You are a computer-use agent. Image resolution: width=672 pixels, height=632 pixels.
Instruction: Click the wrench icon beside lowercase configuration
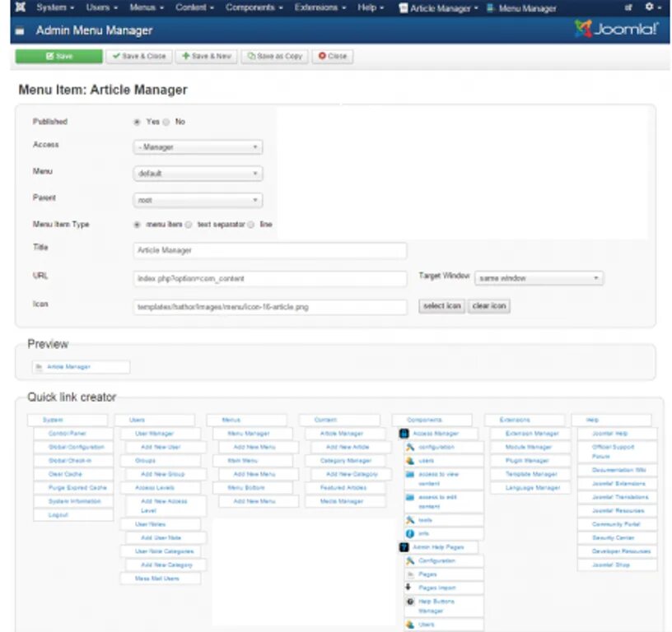coord(410,447)
